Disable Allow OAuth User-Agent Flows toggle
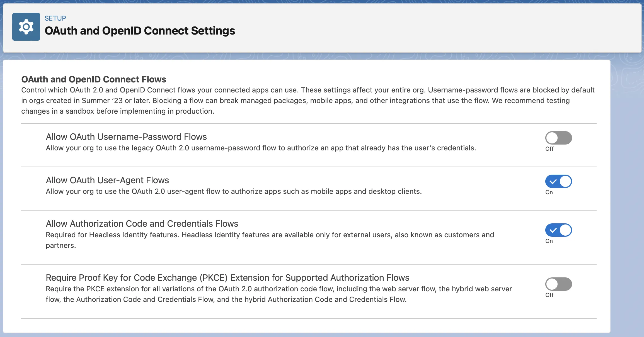Image resolution: width=644 pixels, height=337 pixels. tap(558, 181)
